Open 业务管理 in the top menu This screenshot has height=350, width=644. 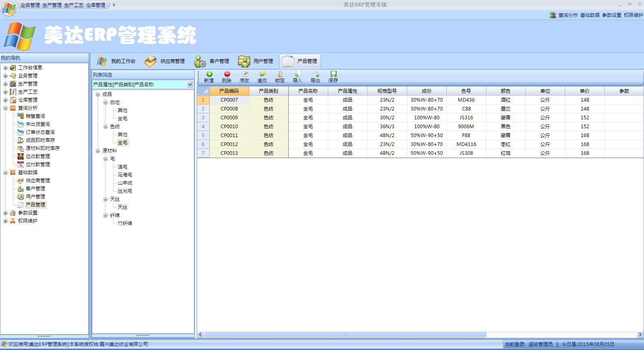(30, 5)
